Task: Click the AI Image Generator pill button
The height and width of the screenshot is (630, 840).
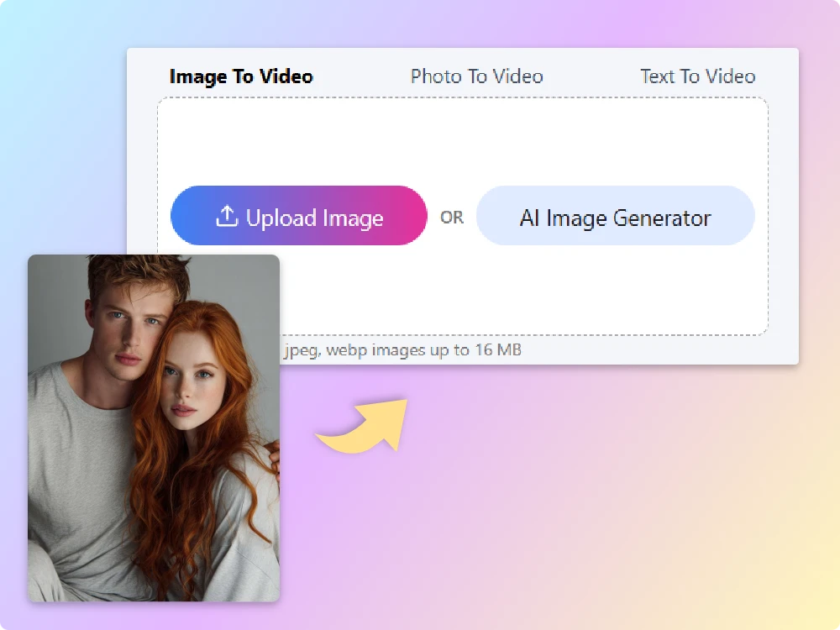Action: pyautogui.click(x=615, y=217)
